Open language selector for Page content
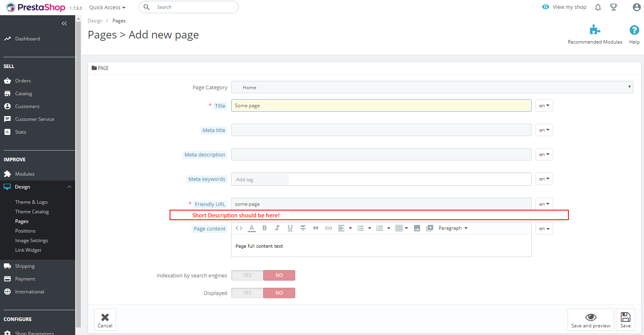 [544, 229]
